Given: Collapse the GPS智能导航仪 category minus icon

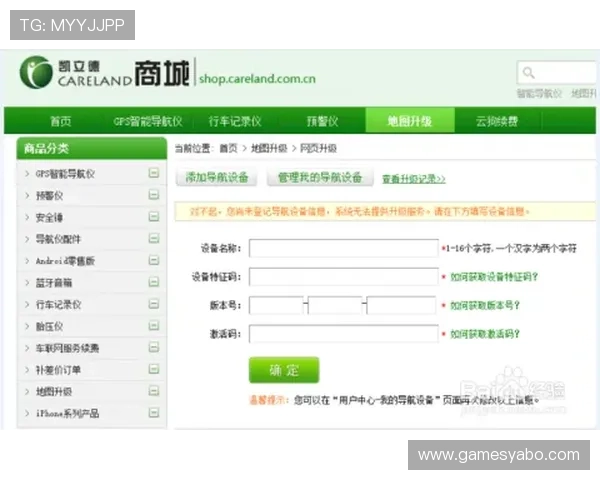Looking at the screenshot, I should tap(154, 173).
